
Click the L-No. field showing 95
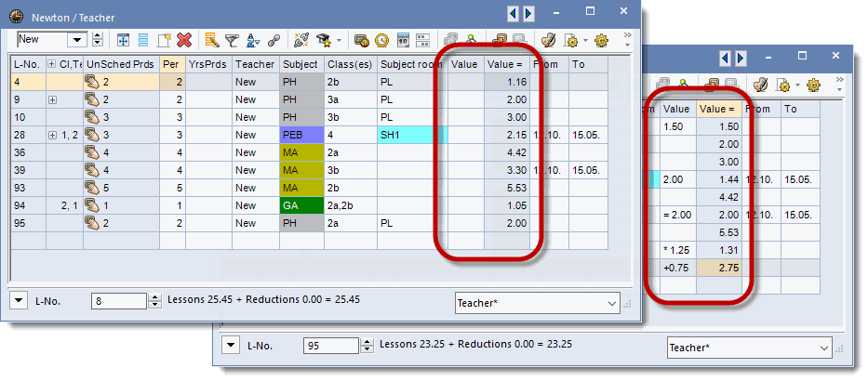pos(330,345)
